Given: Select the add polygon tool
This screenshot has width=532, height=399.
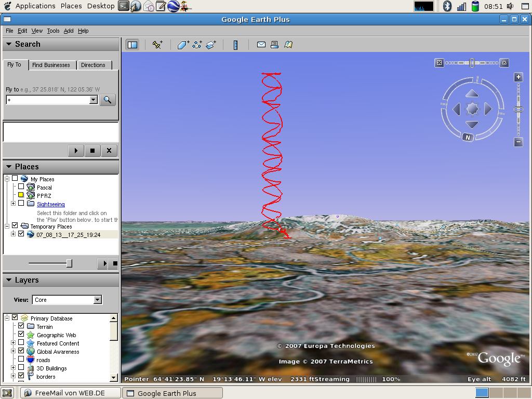Looking at the screenshot, I should point(183,45).
